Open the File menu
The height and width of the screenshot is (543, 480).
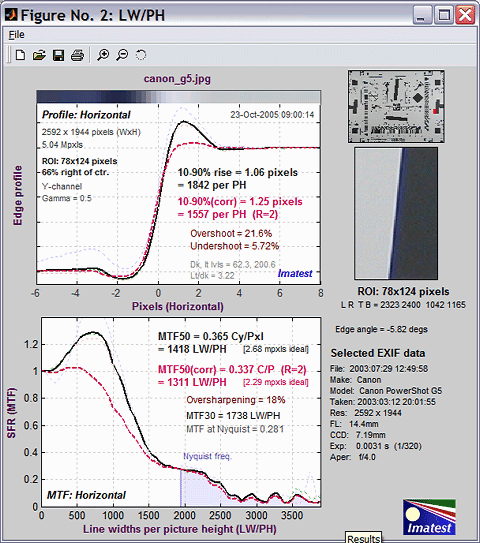tap(16, 35)
